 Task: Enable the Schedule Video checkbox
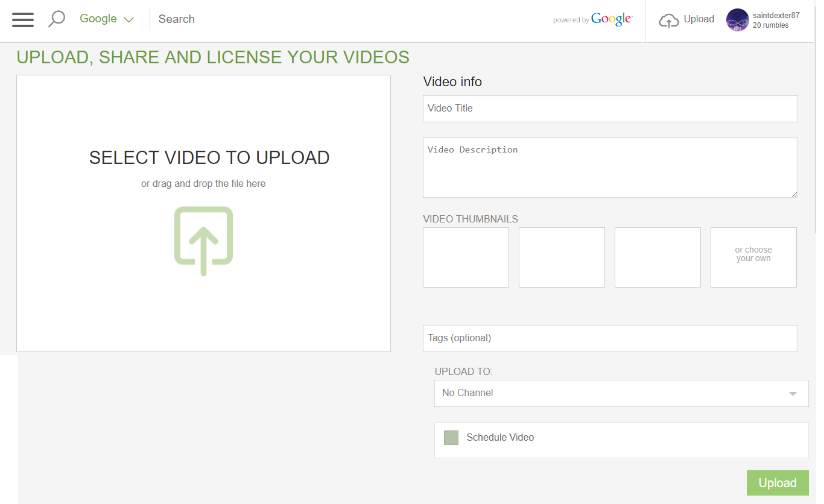(451, 438)
